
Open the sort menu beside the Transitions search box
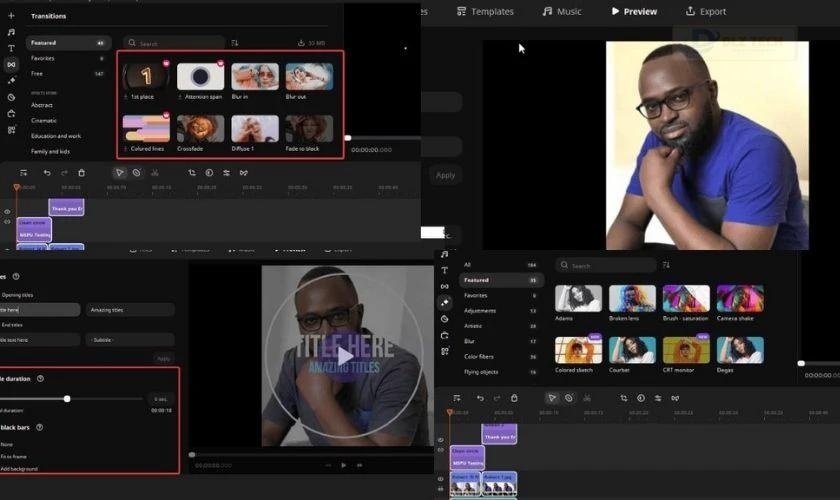(x=235, y=43)
